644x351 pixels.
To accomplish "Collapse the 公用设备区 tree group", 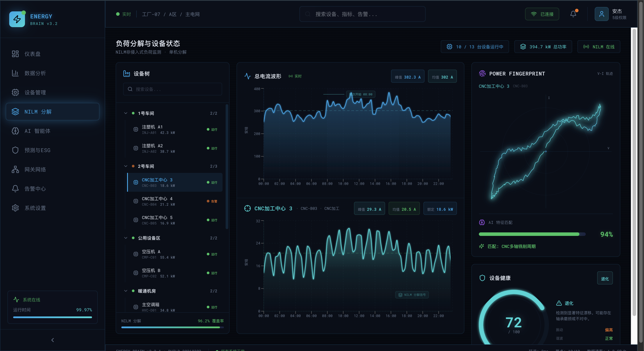I will [x=126, y=238].
